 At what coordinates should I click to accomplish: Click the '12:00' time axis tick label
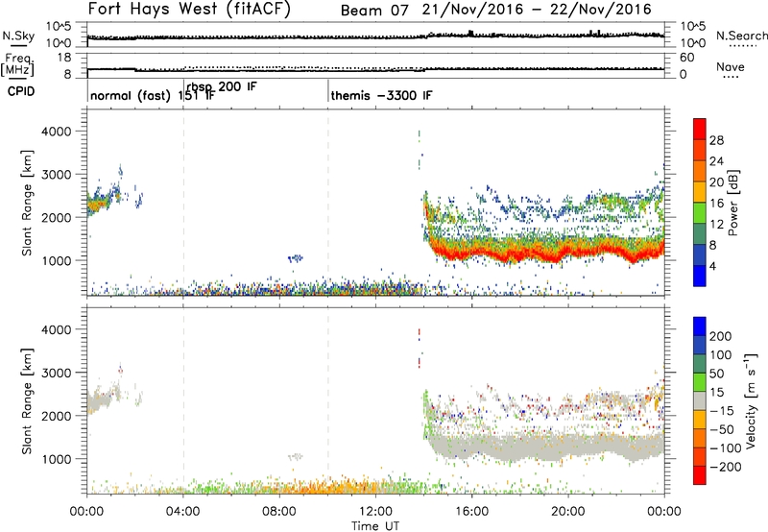click(x=375, y=512)
